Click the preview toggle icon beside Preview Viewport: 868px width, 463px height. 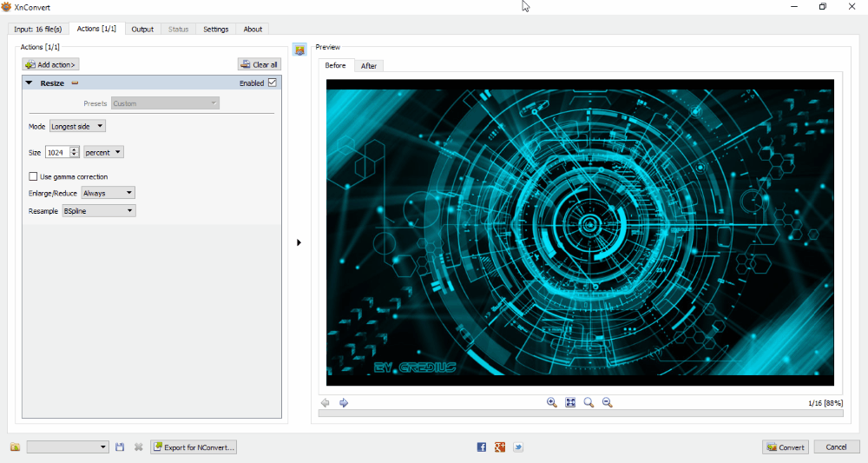299,50
